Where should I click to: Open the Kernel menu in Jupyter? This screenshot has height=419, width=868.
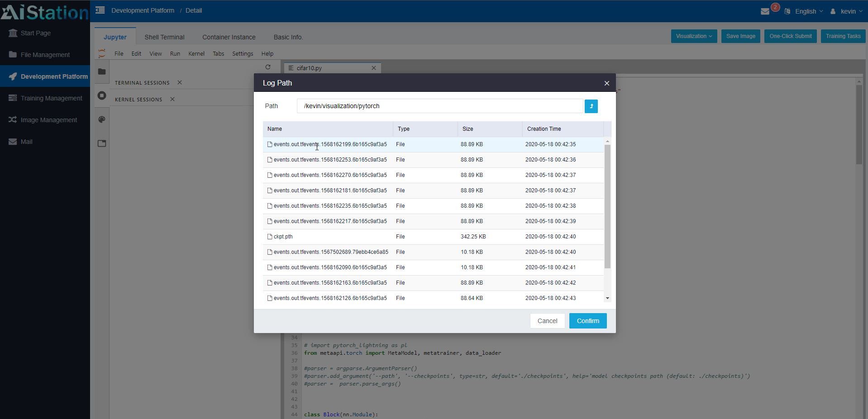tap(196, 53)
